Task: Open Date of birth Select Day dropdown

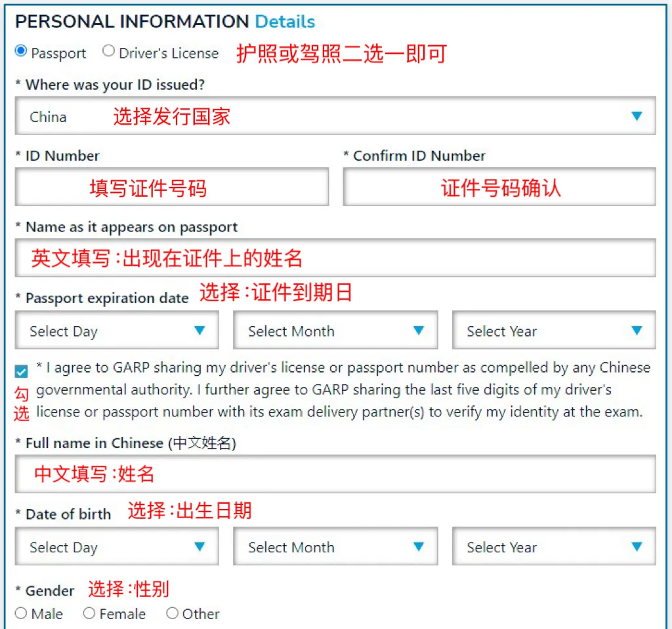Action: [117, 546]
